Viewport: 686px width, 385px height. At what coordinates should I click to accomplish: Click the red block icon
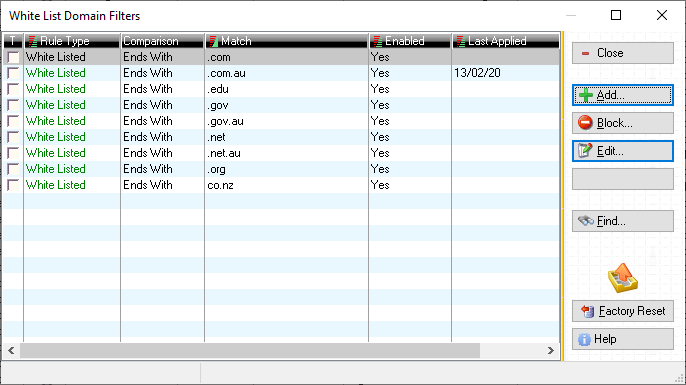coord(585,123)
